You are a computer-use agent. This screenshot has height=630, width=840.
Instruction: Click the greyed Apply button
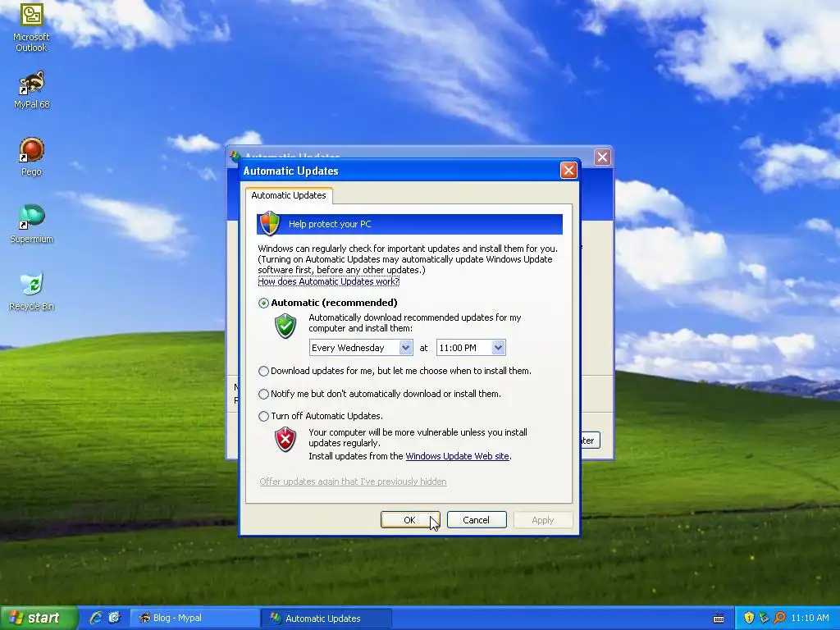click(x=543, y=519)
